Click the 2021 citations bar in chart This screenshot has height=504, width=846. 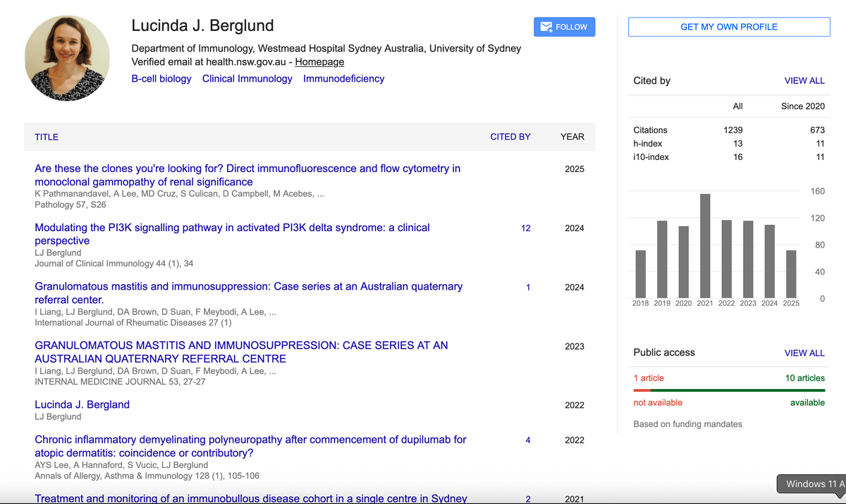click(704, 245)
